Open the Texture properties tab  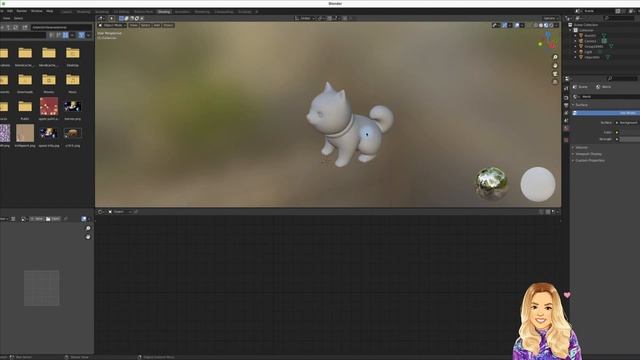pos(566,140)
